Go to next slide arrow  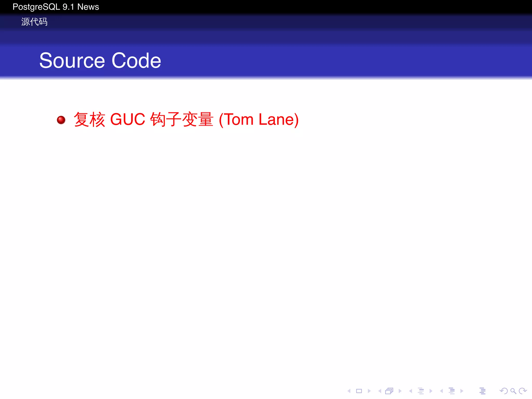pos(369,391)
